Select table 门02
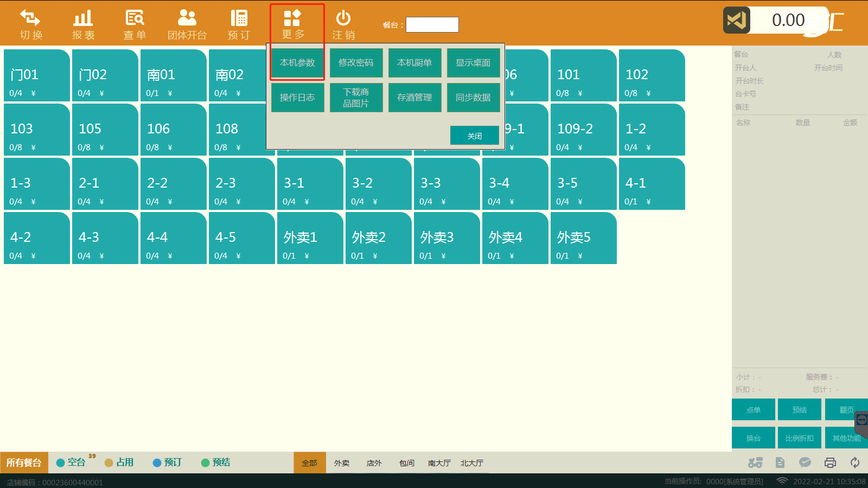 click(x=105, y=75)
